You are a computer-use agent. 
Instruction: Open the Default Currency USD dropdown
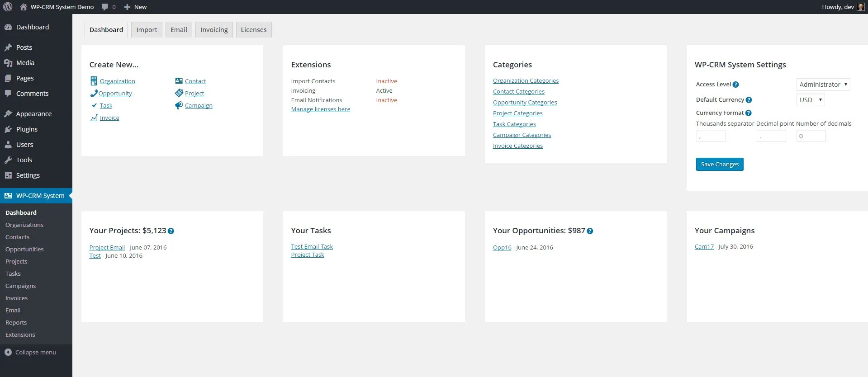click(811, 100)
